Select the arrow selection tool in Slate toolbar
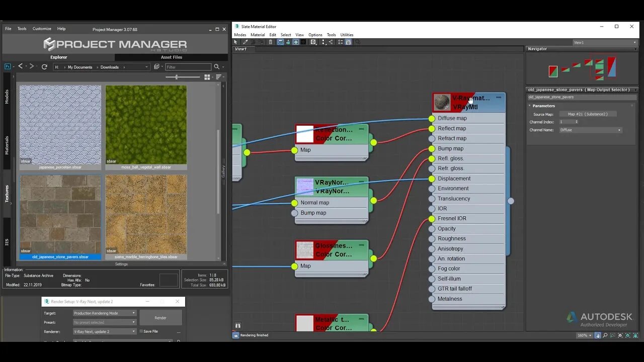Image resolution: width=644 pixels, height=362 pixels. [x=235, y=42]
